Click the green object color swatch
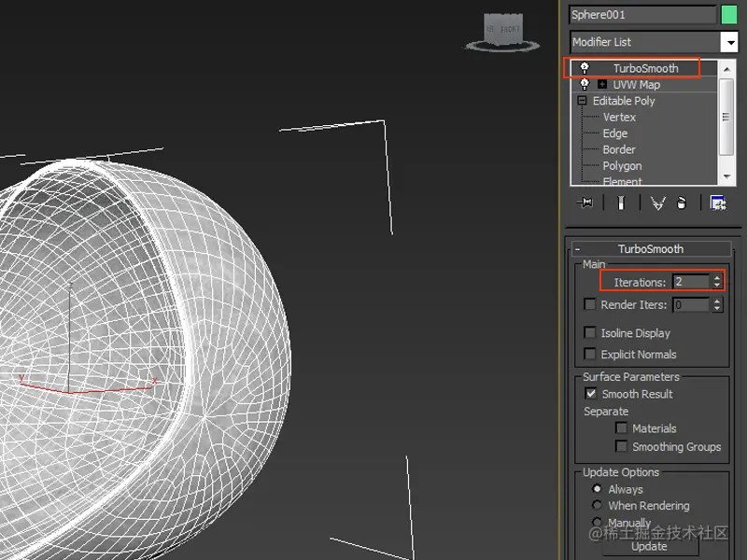The height and width of the screenshot is (560, 747). (729, 15)
